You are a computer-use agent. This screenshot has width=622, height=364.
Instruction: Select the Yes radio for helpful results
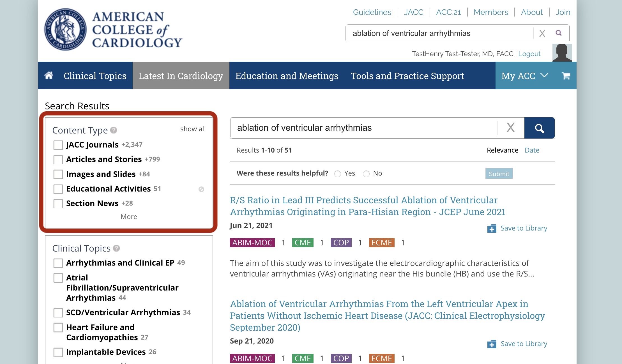coord(338,174)
